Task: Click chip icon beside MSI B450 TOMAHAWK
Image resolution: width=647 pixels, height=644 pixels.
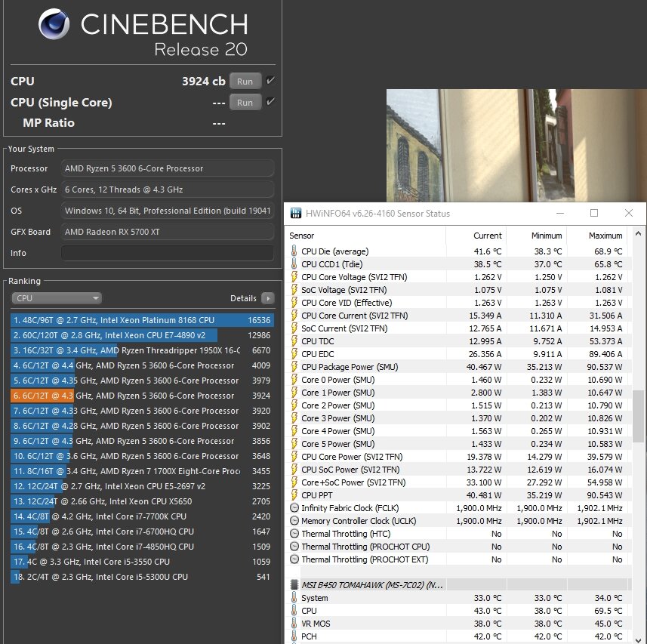Action: click(294, 585)
